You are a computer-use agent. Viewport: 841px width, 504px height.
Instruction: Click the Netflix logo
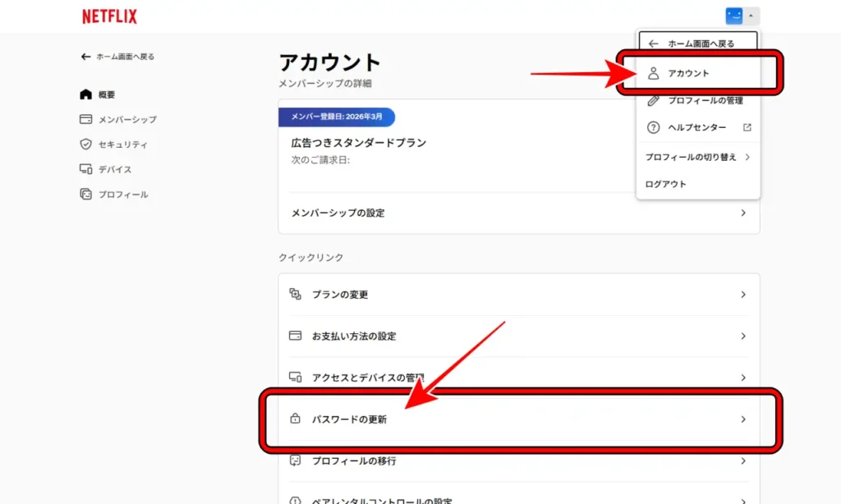108,16
